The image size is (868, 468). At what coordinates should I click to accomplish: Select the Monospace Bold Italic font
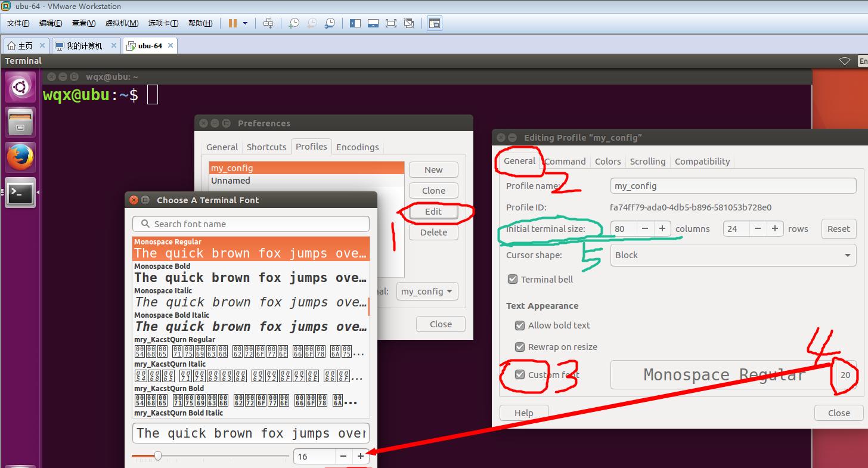251,323
